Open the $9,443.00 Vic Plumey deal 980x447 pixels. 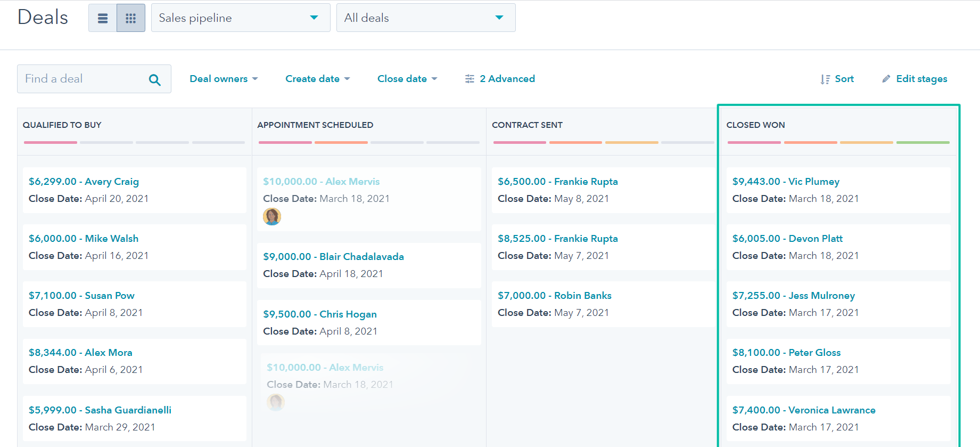coord(786,182)
